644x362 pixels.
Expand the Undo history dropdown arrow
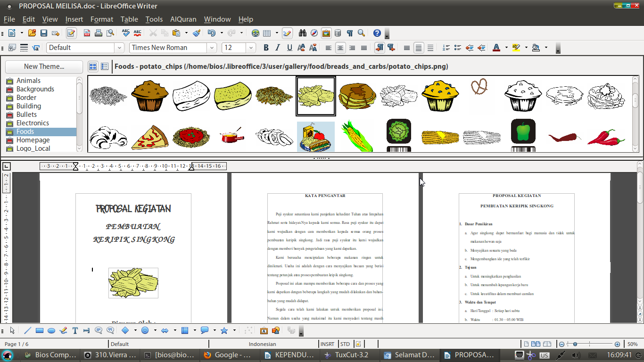(222, 33)
